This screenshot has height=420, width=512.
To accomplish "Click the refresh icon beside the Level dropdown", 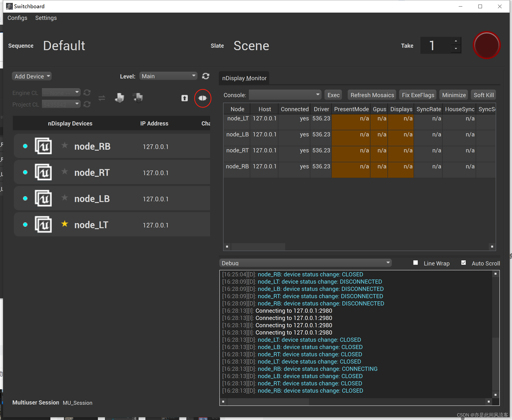I will coord(205,76).
